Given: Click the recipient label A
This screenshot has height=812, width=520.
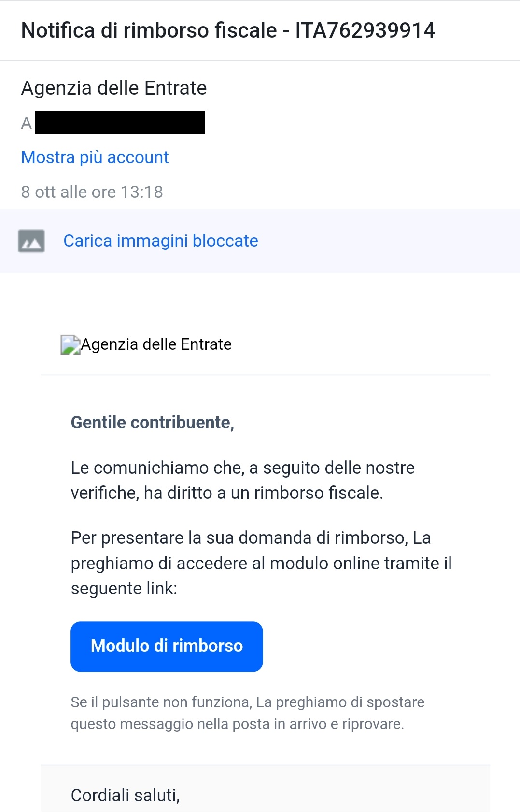Looking at the screenshot, I should pos(26,124).
